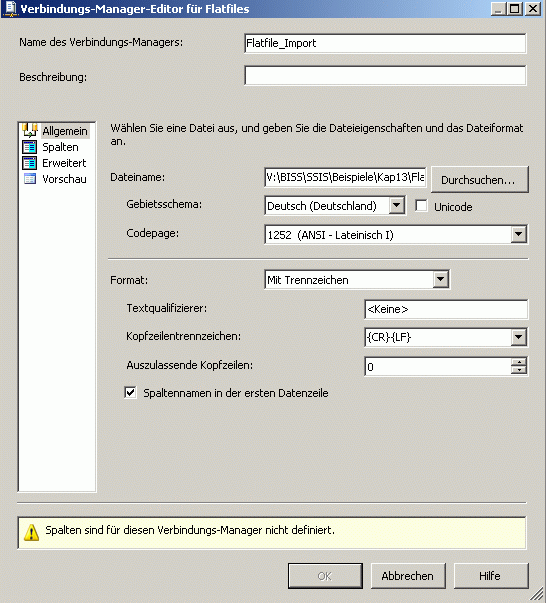Click the Abbrechen button
Screen dimensions: 546x603
[x=408, y=576]
